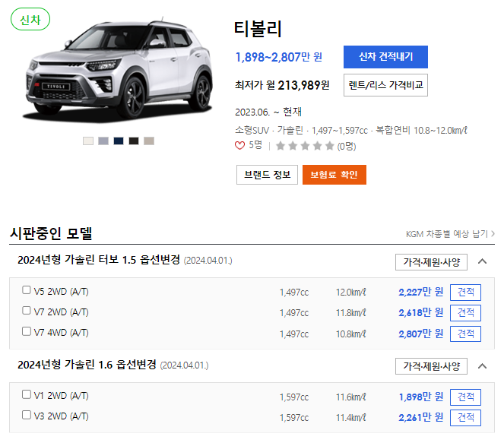Click the star rating icons
Viewport: 504px width, 446px height.
(x=305, y=146)
